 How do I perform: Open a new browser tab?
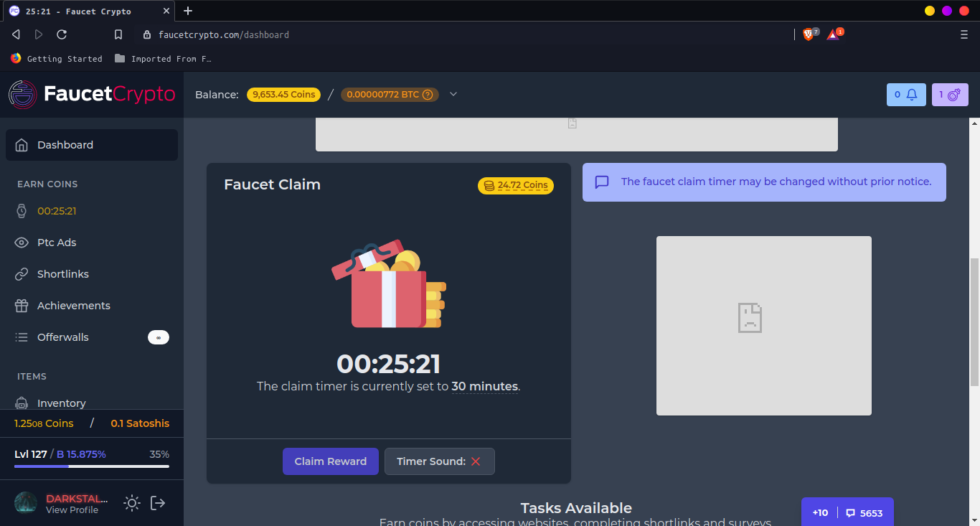pyautogui.click(x=188, y=11)
